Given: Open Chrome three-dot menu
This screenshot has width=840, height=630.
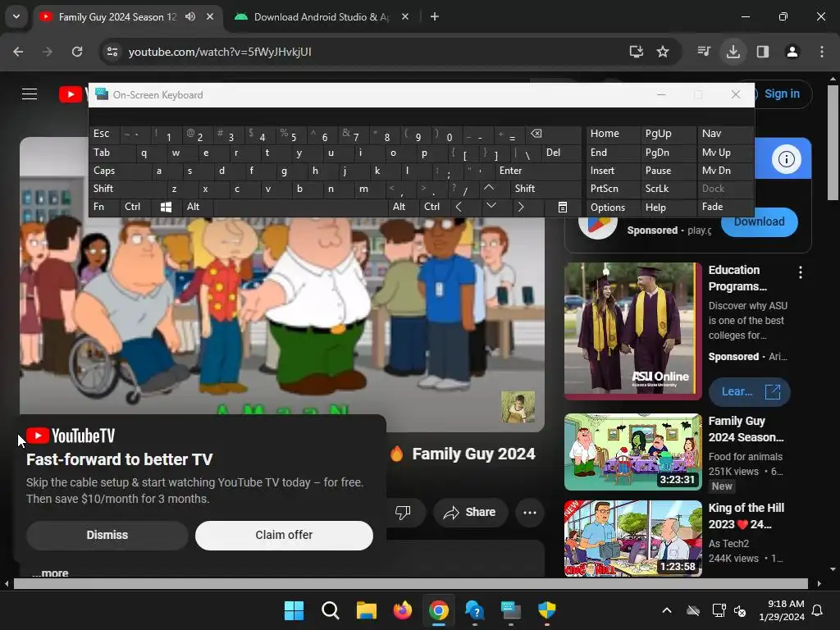Looking at the screenshot, I should (822, 52).
